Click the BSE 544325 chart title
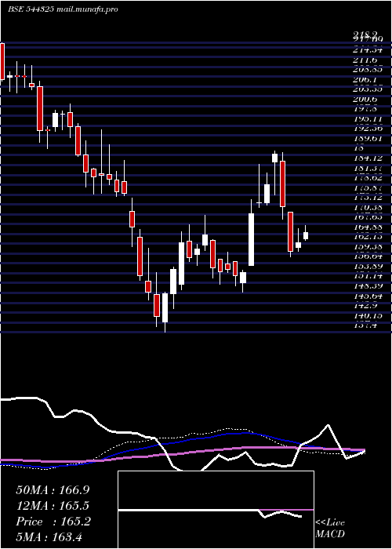392x549 pixels. 63,9
